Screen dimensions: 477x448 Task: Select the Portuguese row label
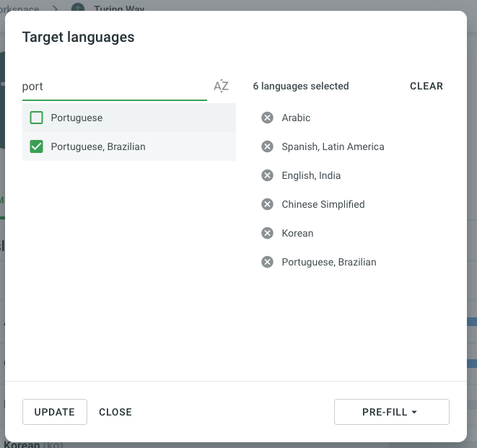76,118
